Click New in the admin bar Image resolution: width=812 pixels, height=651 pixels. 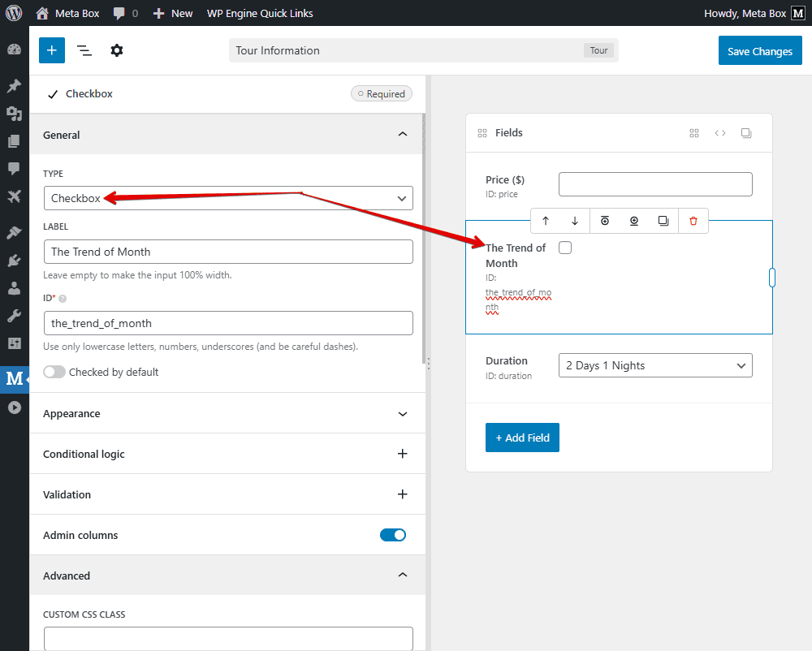[x=173, y=13]
